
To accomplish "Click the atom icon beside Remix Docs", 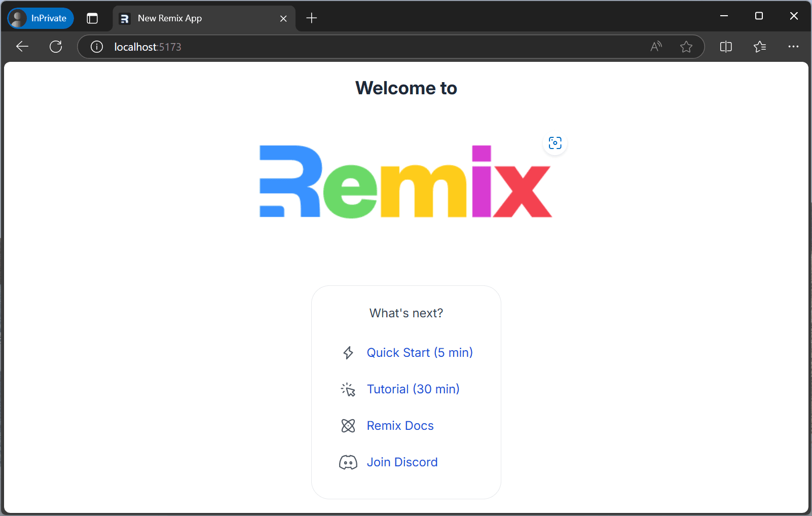I will click(348, 426).
